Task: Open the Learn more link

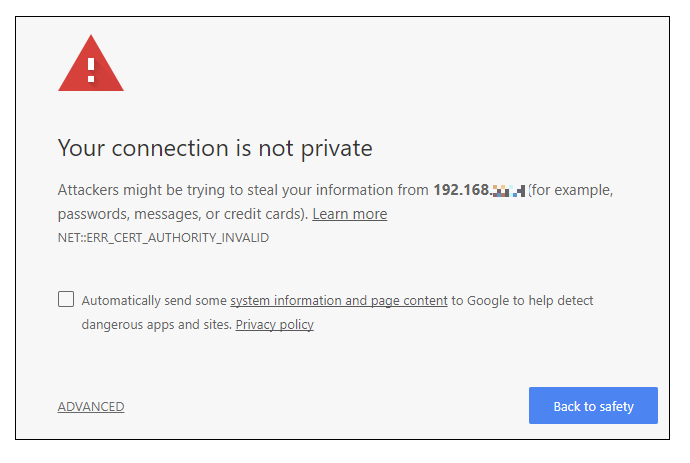Action: tap(349, 214)
